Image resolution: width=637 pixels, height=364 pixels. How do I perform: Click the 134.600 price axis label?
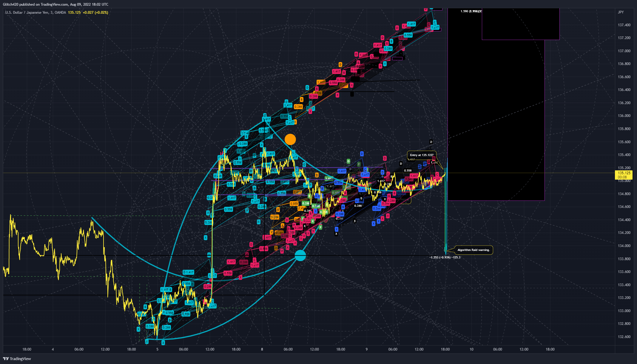624,207
